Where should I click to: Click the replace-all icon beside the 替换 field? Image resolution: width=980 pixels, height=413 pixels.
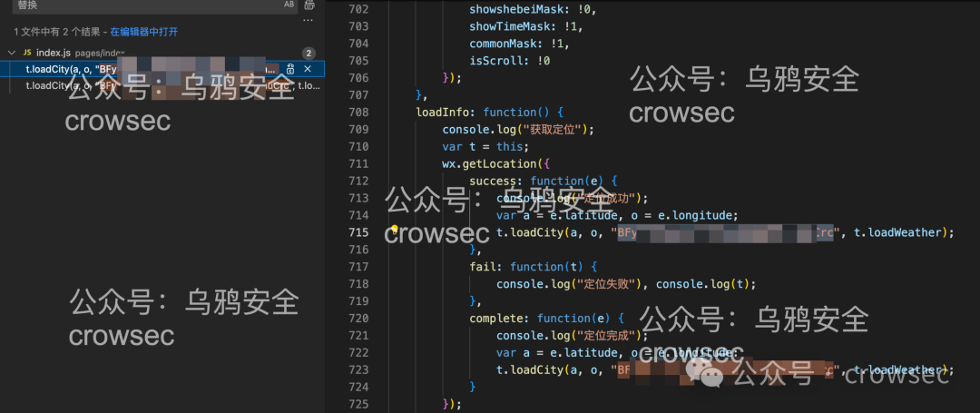[309, 5]
